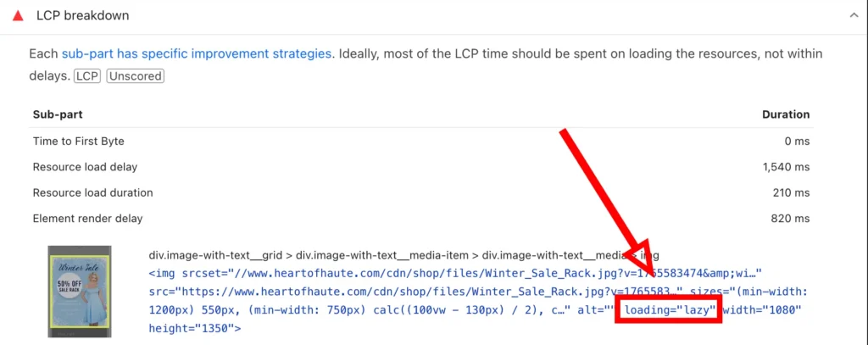This screenshot has height=345, width=868.
Task: Select the 820 ms duration value
Action: [791, 219]
